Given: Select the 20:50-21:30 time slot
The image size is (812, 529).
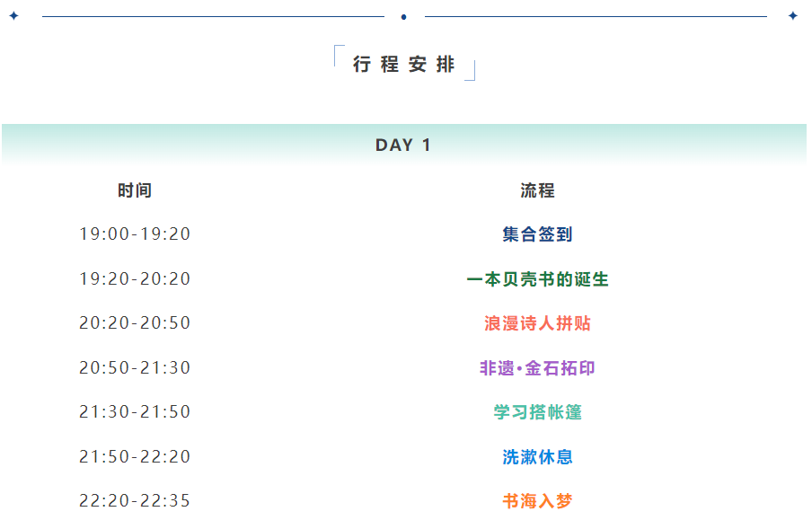Looking at the screenshot, I should tap(135, 368).
